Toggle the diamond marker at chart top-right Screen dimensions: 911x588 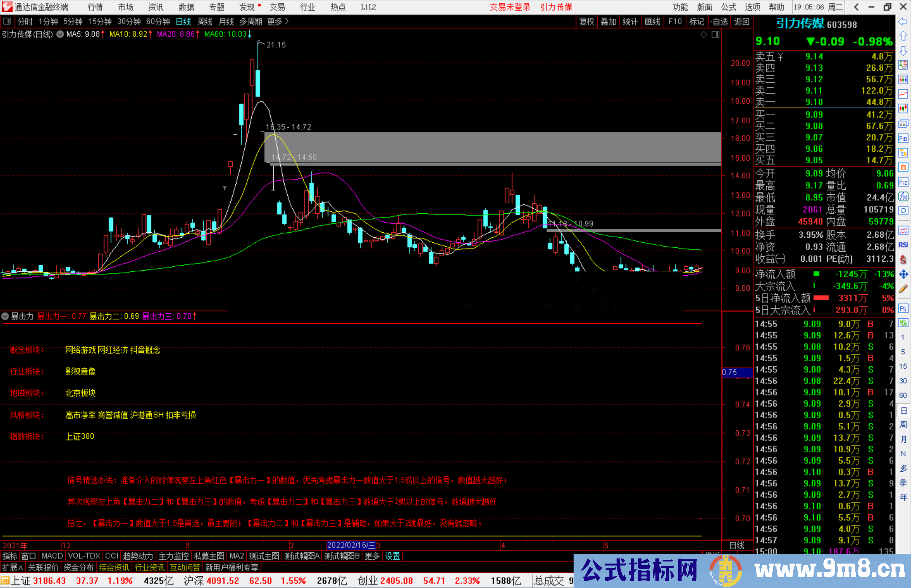pos(703,35)
